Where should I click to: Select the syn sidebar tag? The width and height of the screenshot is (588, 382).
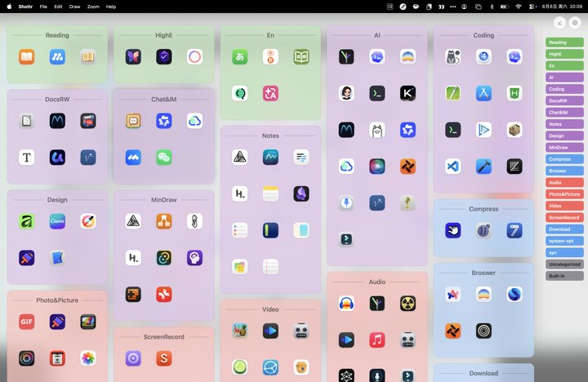click(564, 253)
